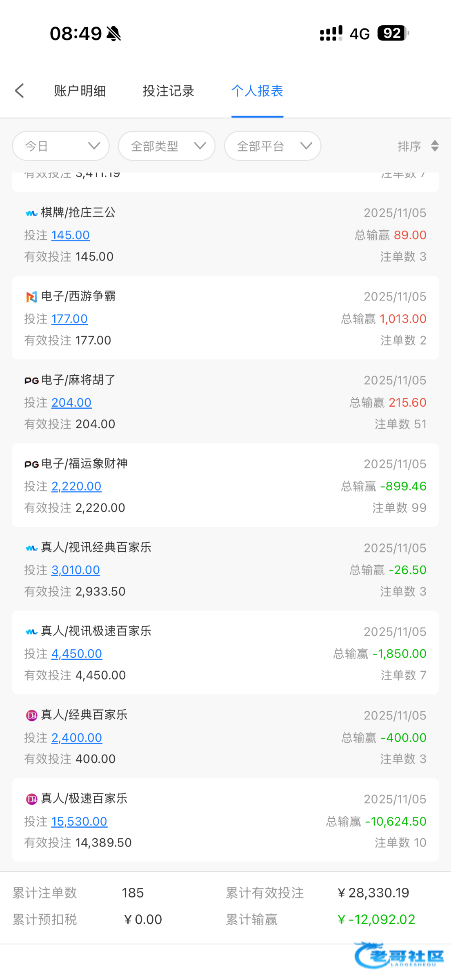Tap the PG logo beside 麻将胡了
The height and width of the screenshot is (980, 451).
coord(31,381)
